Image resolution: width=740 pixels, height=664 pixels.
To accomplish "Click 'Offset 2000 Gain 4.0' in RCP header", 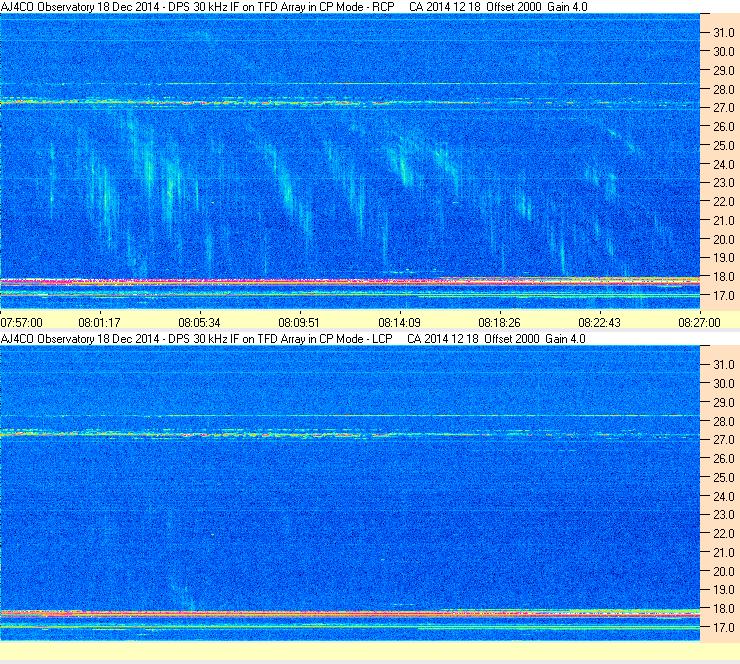I will click(537, 7).
